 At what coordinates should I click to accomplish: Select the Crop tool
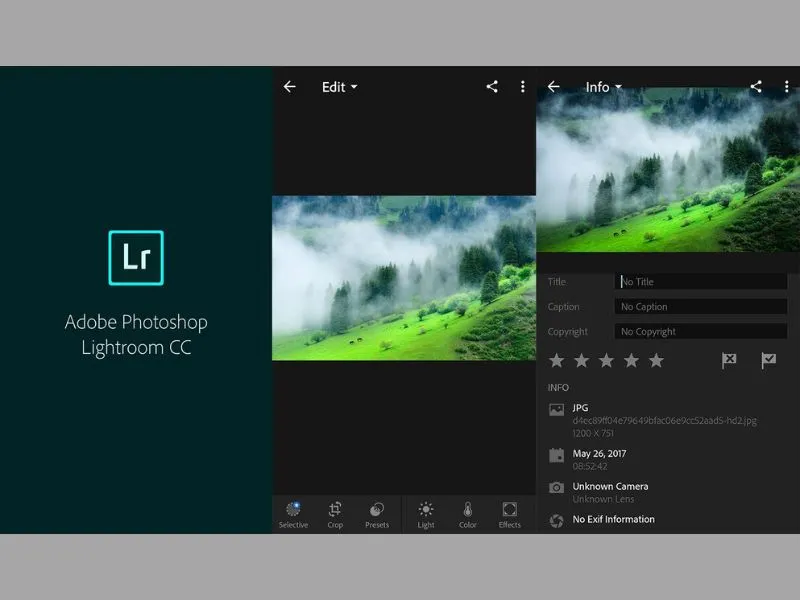coord(335,515)
